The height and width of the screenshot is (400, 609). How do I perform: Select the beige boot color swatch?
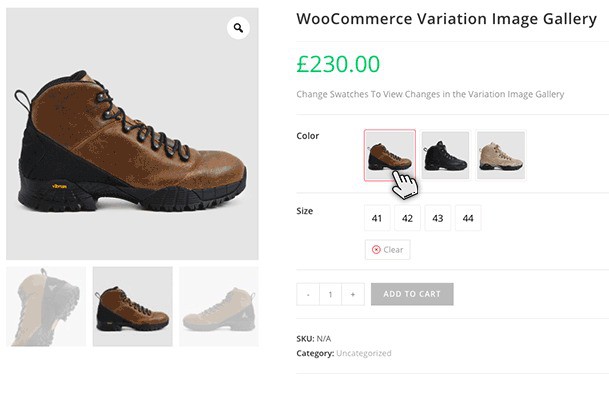500,155
